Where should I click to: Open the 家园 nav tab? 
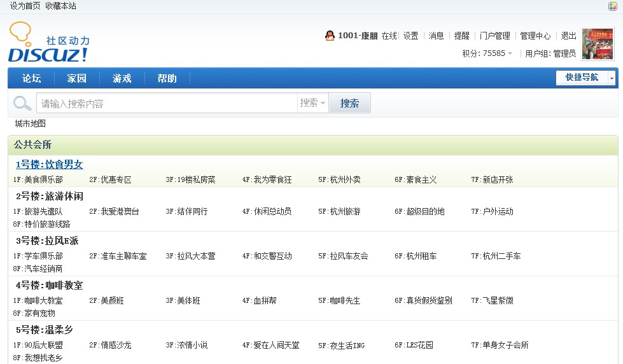(77, 78)
